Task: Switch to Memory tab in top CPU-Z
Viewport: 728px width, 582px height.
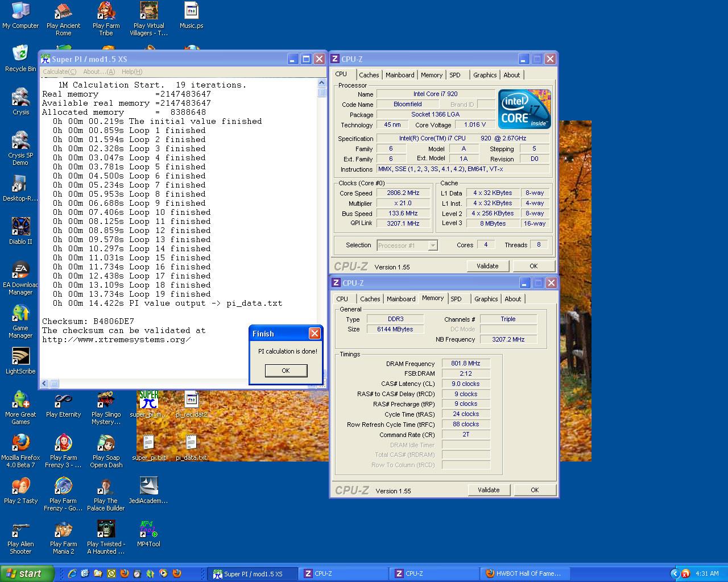Action: click(x=432, y=75)
